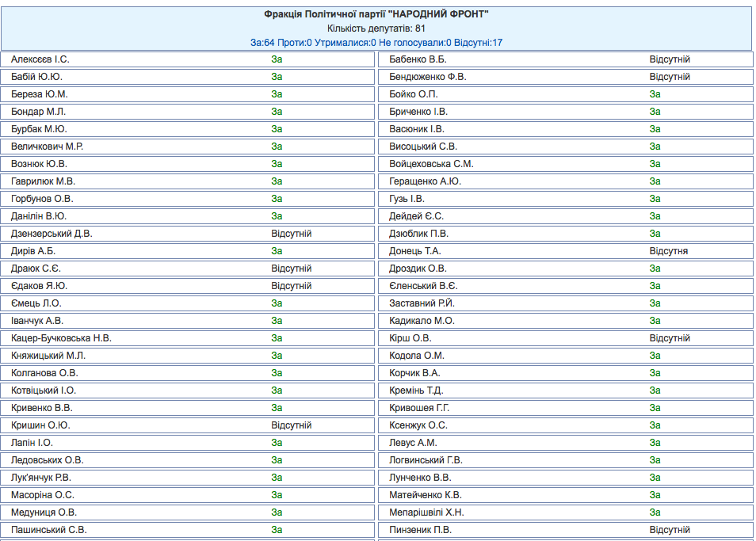
Task: Click the "Відсутній" status for Дзензерський Д.В.
Action: (x=291, y=234)
